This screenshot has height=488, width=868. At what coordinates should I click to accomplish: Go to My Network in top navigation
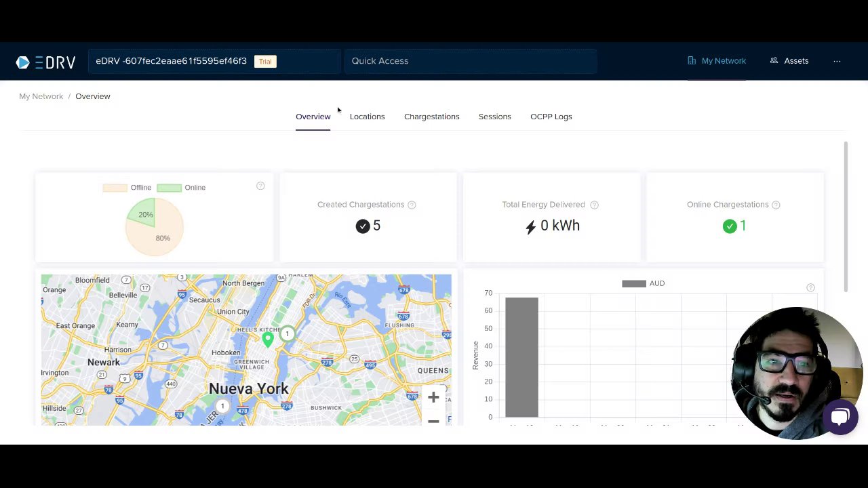tap(717, 61)
